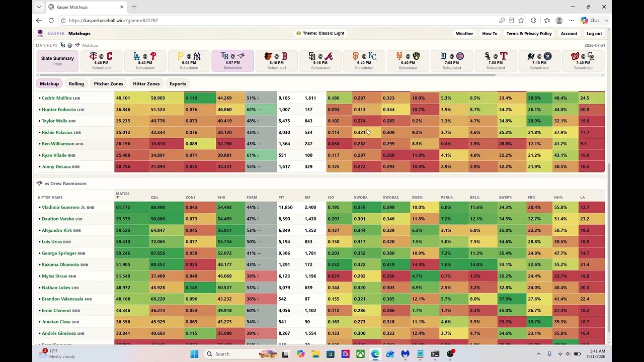Open Microsoft Store from the taskbar
644x362 pixels.
[x=331, y=354]
